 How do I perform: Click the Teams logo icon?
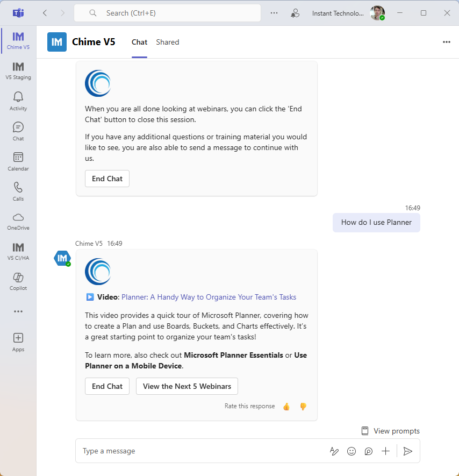[18, 13]
